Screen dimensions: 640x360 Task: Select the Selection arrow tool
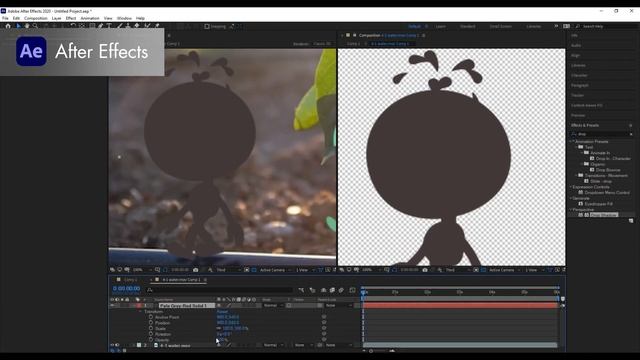tap(18, 26)
